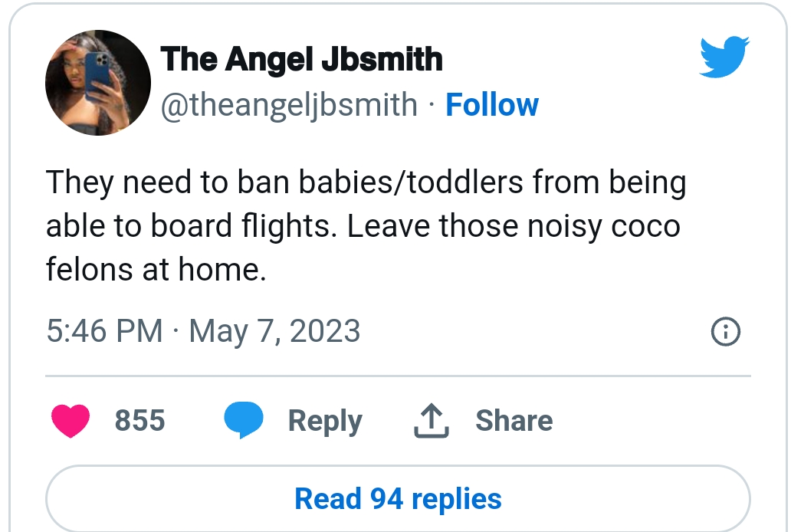Click the Share text label

tap(514, 421)
